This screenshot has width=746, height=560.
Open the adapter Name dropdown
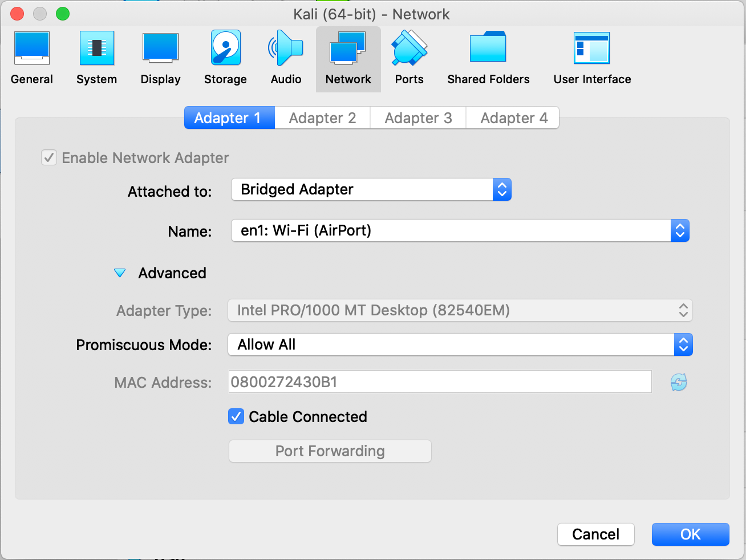(460, 230)
